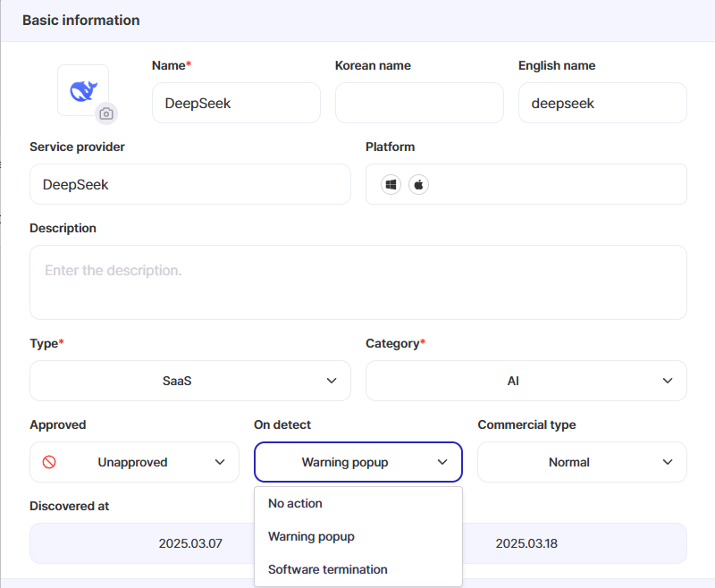Choose Software termination option
This screenshot has height=588, width=715.
coord(358,569)
